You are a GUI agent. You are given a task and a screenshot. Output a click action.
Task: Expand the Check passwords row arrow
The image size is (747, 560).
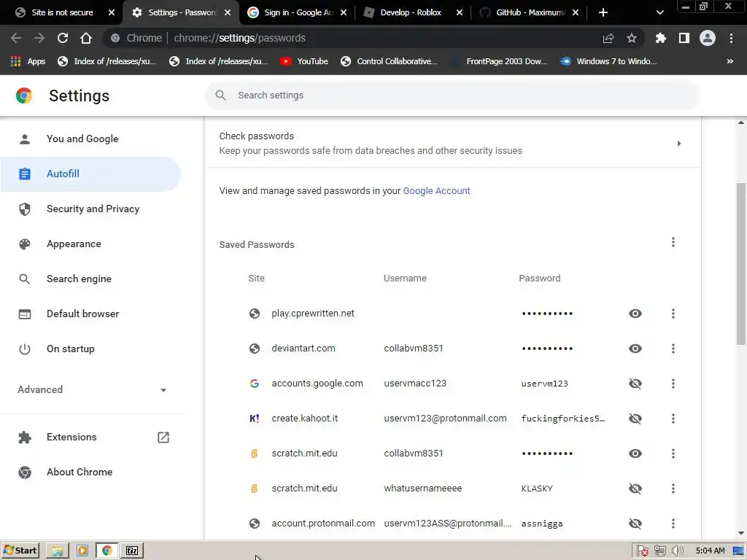point(679,144)
